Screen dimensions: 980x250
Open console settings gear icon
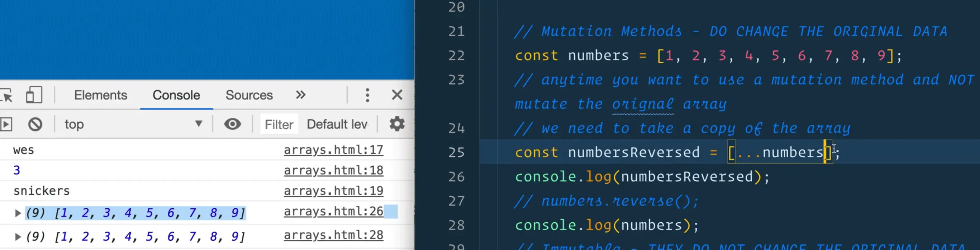pyautogui.click(x=397, y=124)
